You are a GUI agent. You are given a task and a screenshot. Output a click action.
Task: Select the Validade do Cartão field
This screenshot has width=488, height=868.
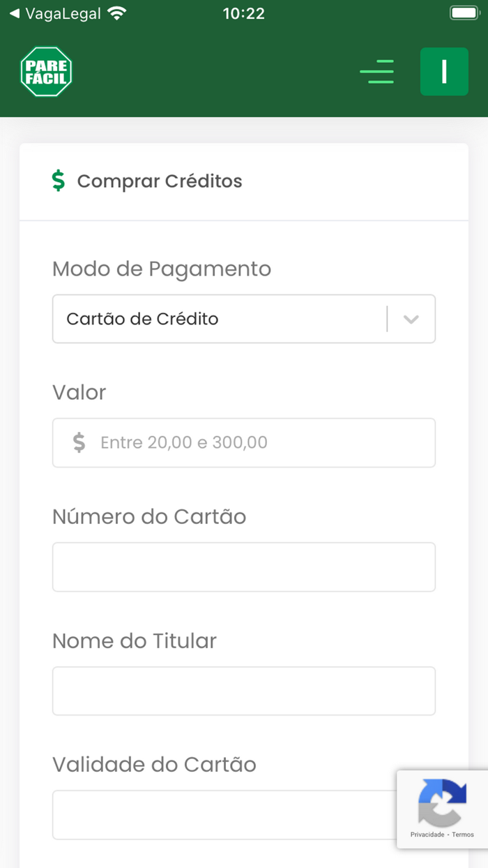tap(243, 814)
